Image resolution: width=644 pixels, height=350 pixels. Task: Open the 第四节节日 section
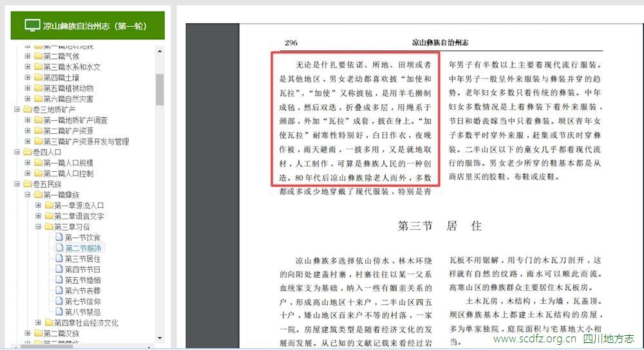point(82,270)
